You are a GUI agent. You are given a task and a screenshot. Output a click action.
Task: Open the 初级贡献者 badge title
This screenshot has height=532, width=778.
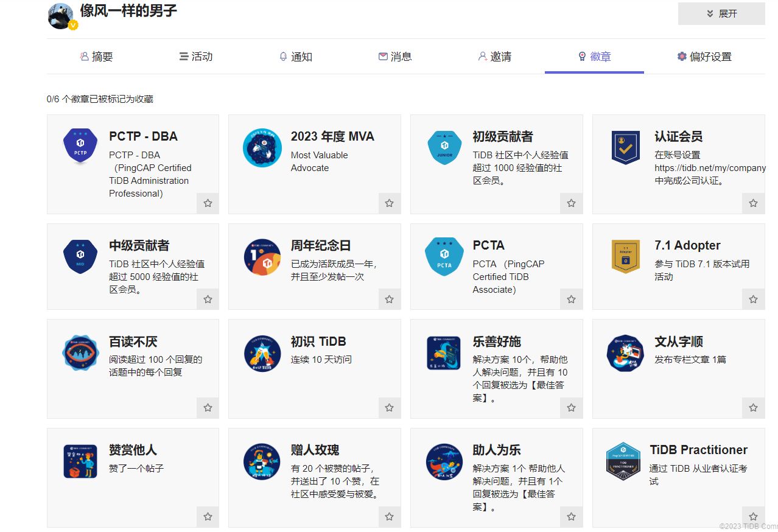tap(503, 136)
